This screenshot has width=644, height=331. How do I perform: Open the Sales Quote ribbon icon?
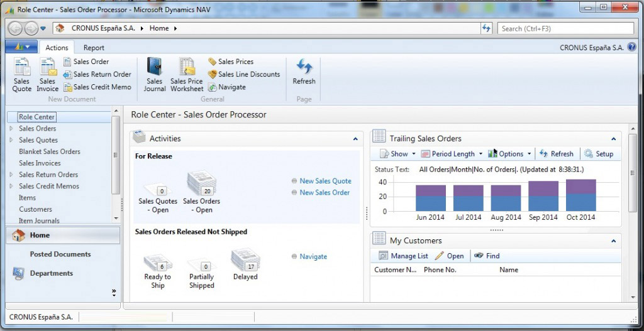(x=22, y=75)
